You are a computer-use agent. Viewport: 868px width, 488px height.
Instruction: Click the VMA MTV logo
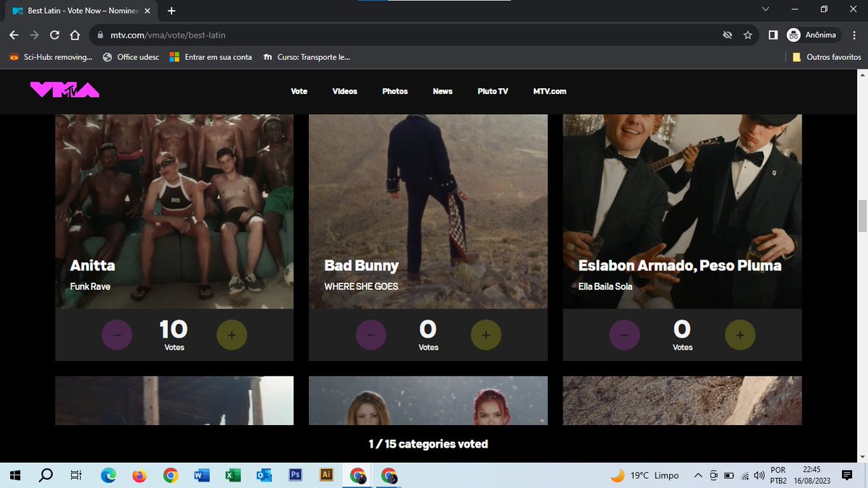pos(64,90)
